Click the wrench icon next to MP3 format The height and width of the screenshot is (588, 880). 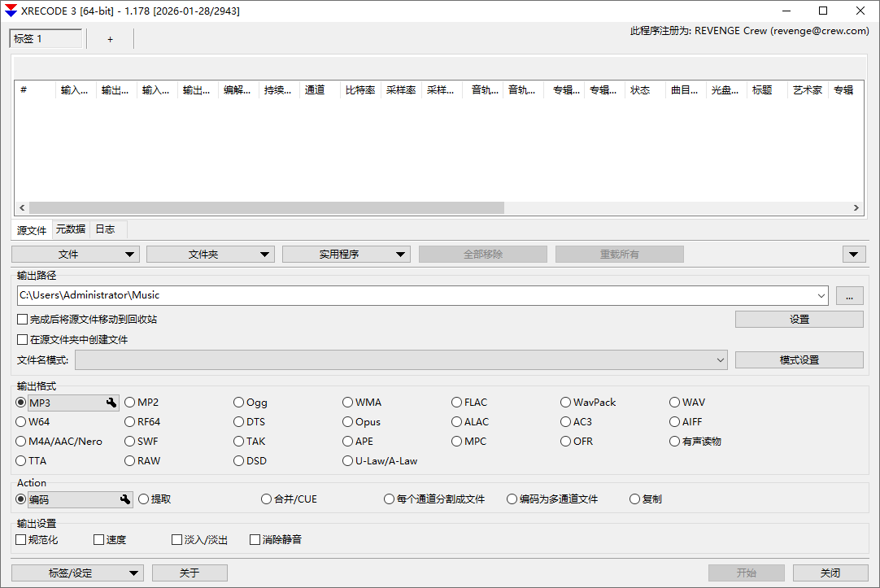pos(111,402)
